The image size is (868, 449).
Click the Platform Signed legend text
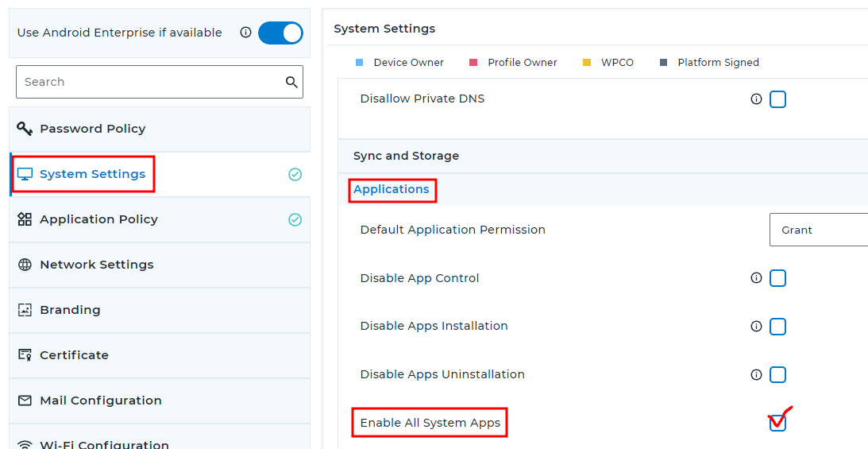pos(719,63)
